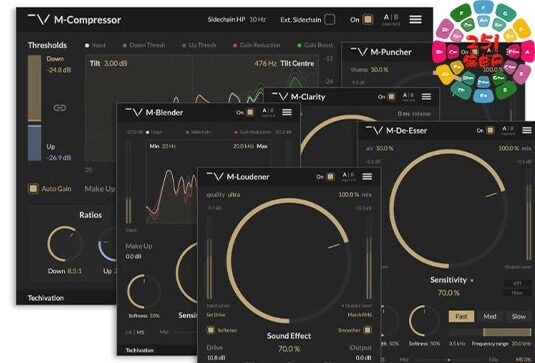Toggle the Smoother checkbox in M-Loudener
Image resolution: width=535 pixels, height=363 pixels.
367,330
